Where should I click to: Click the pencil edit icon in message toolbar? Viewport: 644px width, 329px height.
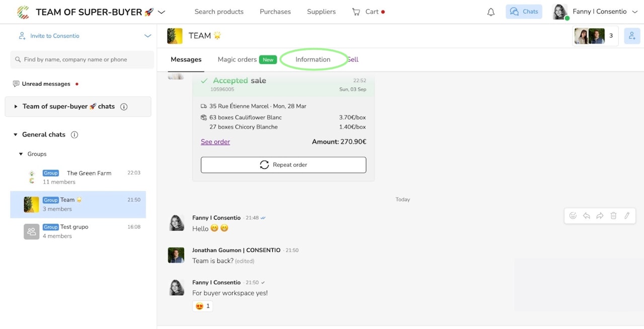point(627,216)
